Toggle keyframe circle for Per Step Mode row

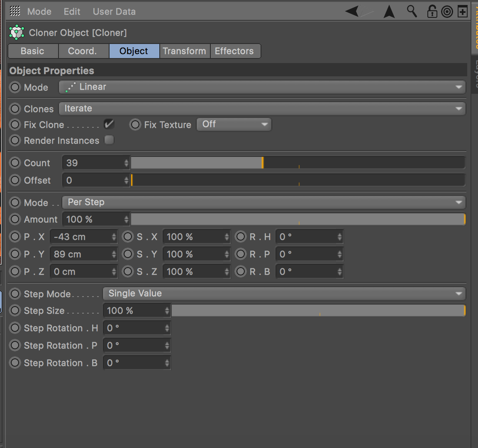[x=15, y=202]
